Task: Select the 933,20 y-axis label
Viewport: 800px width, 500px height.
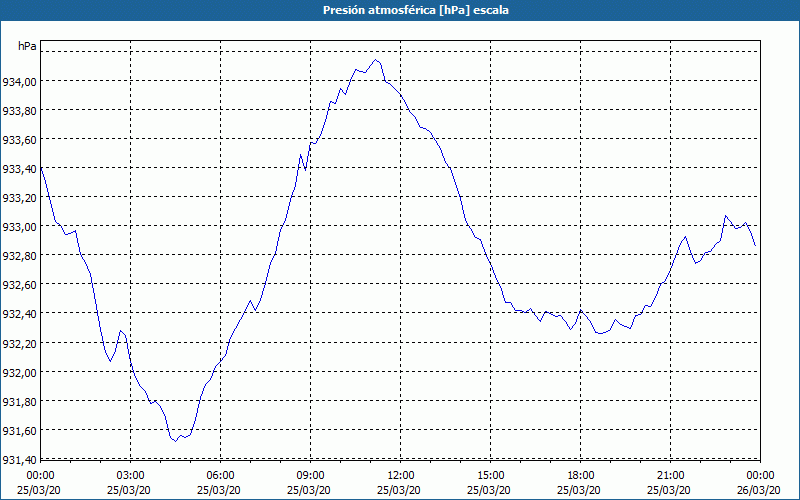Action: pos(19,197)
